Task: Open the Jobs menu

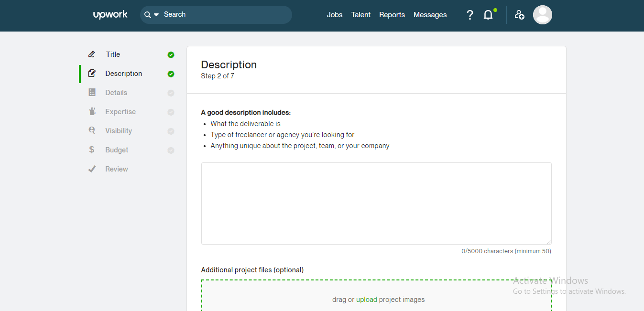Action: point(334,15)
